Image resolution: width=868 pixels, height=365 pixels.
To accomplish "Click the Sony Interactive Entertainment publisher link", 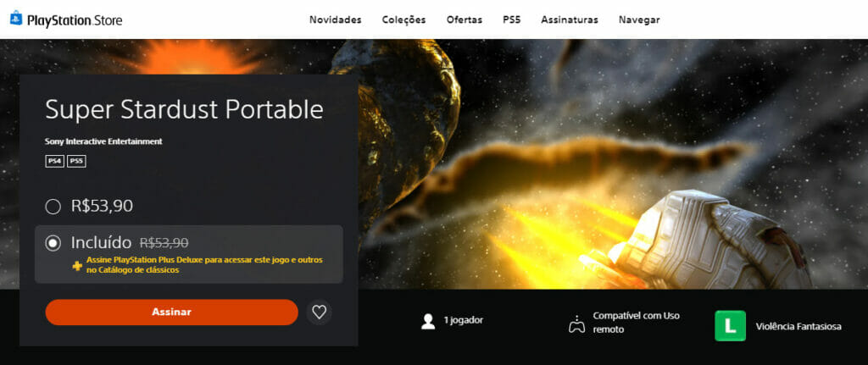I will [103, 141].
